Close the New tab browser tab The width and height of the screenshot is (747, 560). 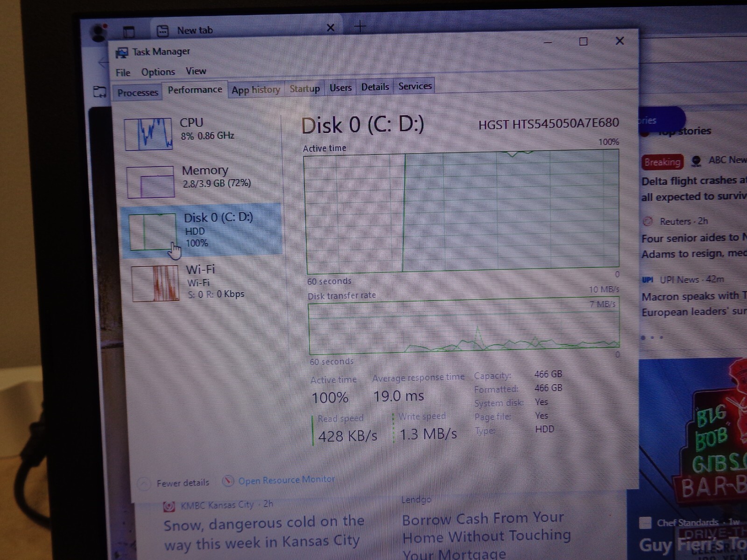(331, 28)
